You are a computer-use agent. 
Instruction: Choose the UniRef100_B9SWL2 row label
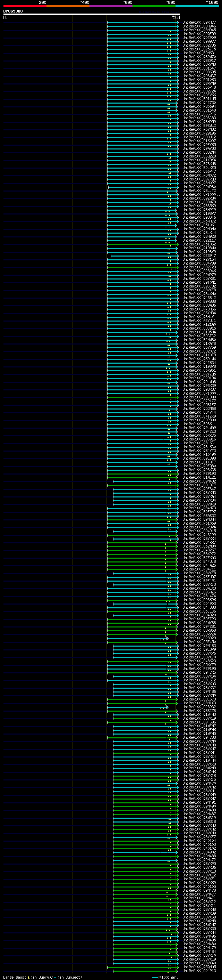click(199, 125)
